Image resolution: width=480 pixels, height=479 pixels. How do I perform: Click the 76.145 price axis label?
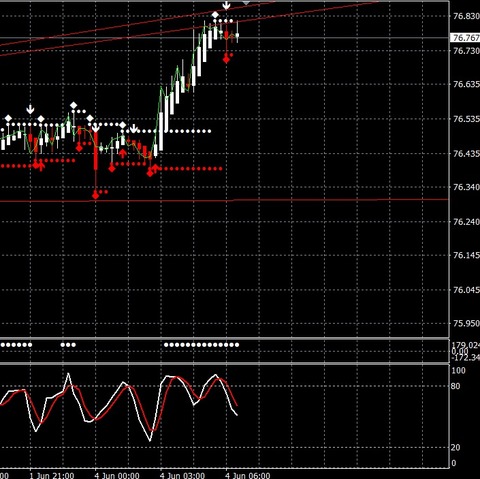pos(466,255)
